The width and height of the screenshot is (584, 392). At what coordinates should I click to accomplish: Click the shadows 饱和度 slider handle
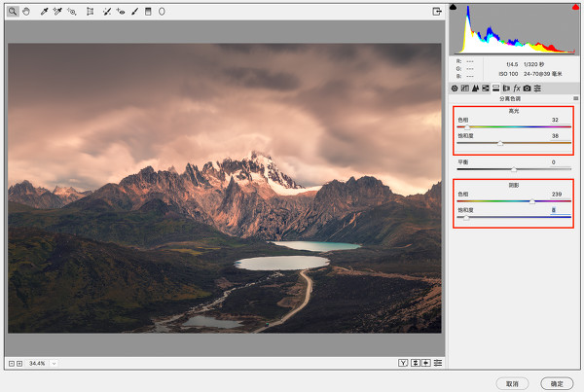click(466, 218)
